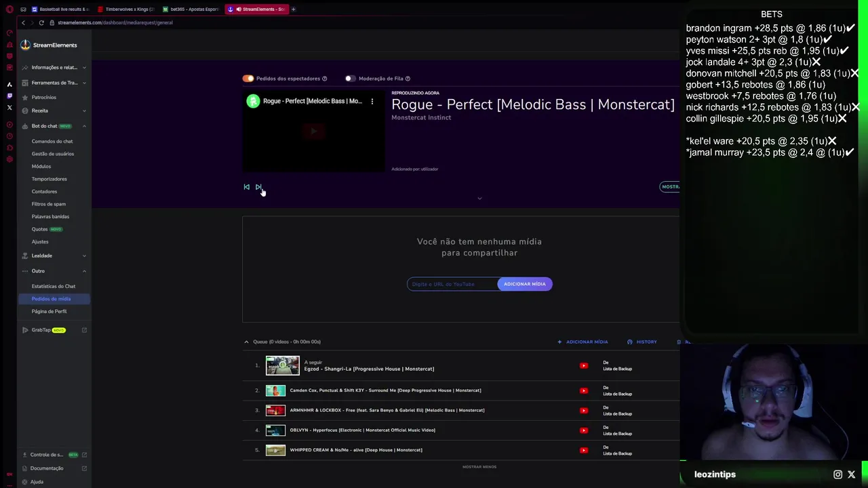This screenshot has width=868, height=488.
Task: Open help icon beside Pedidos dos espectadores
Action: [324, 79]
